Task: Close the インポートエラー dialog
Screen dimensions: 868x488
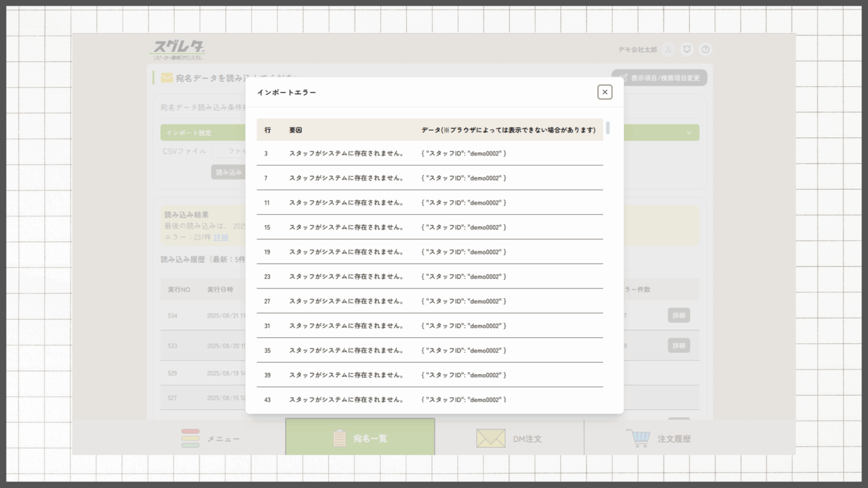Action: 604,92
